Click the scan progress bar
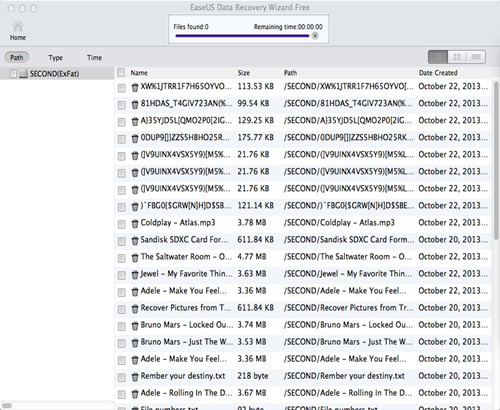 pyautogui.click(x=242, y=36)
